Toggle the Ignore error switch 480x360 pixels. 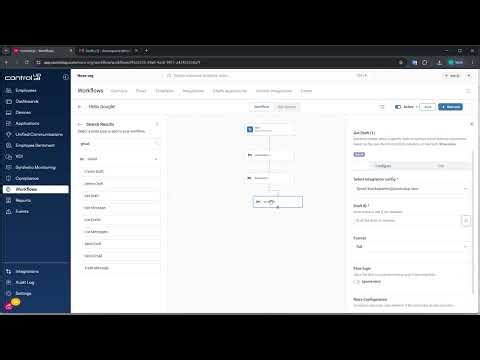356,282
